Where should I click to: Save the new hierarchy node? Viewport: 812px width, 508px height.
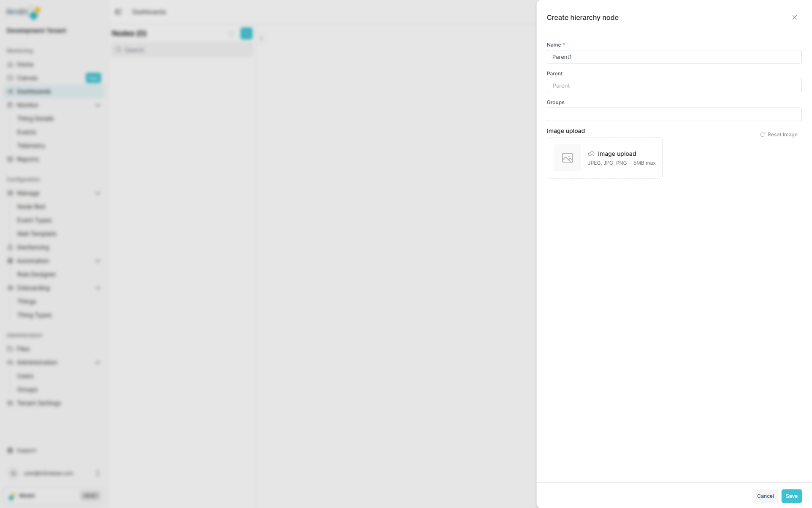pos(791,496)
